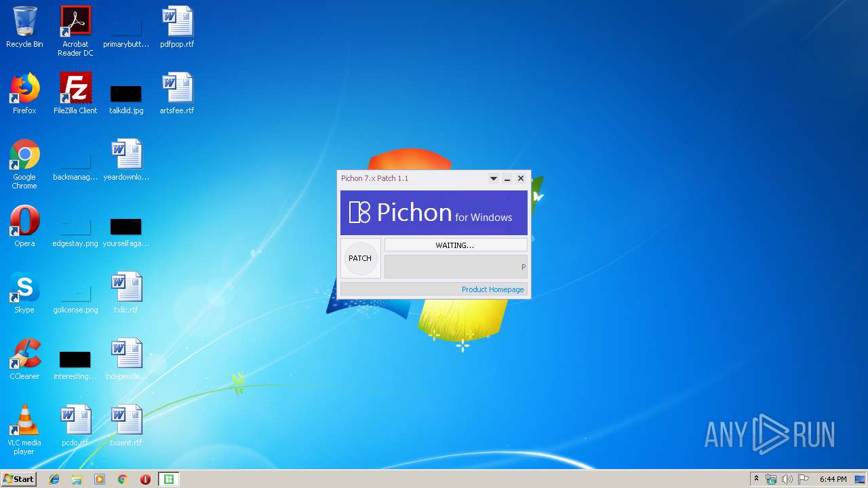Open the Product Homepage link
This screenshot has height=488, width=868.
(x=492, y=289)
